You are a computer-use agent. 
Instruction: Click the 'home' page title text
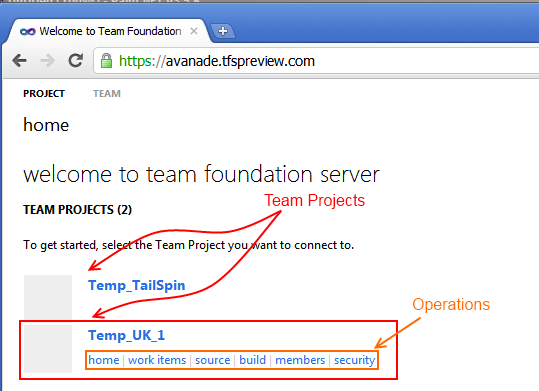coord(46,125)
